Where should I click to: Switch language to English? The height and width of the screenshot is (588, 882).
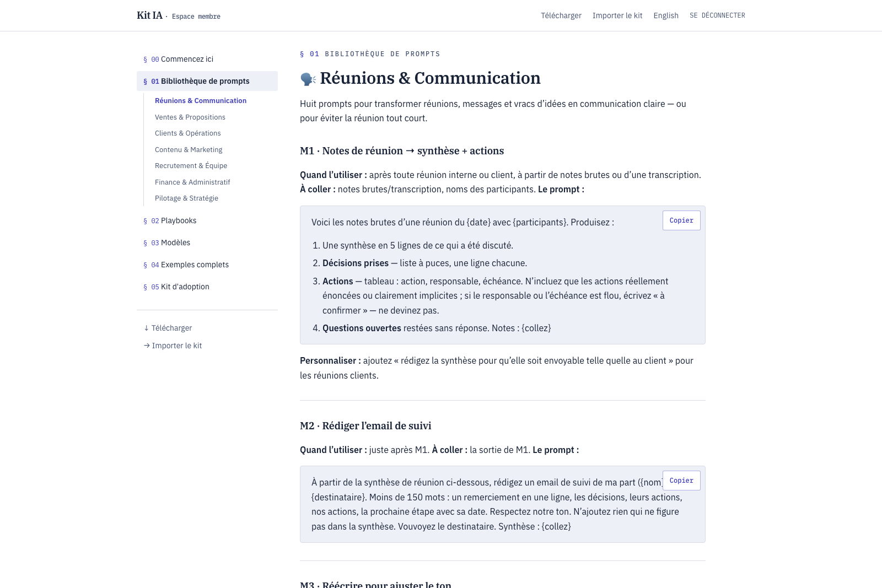point(666,15)
